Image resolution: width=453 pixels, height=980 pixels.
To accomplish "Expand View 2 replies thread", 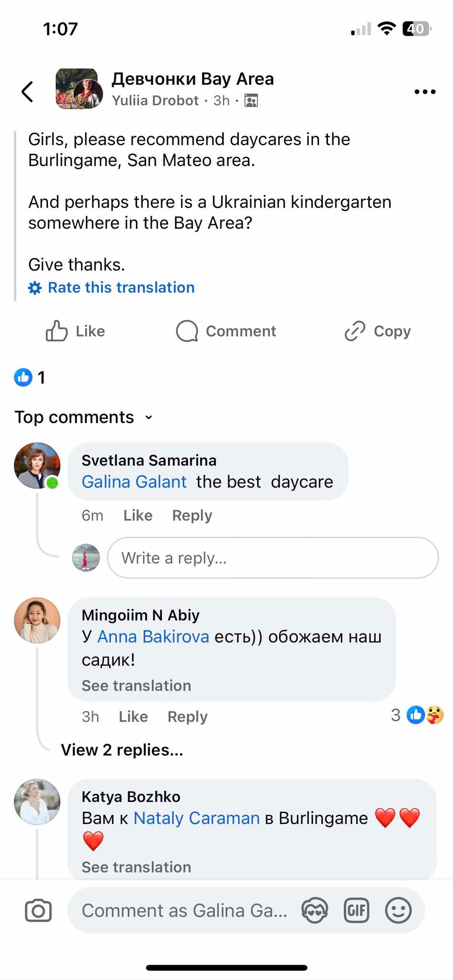I will (x=122, y=750).
